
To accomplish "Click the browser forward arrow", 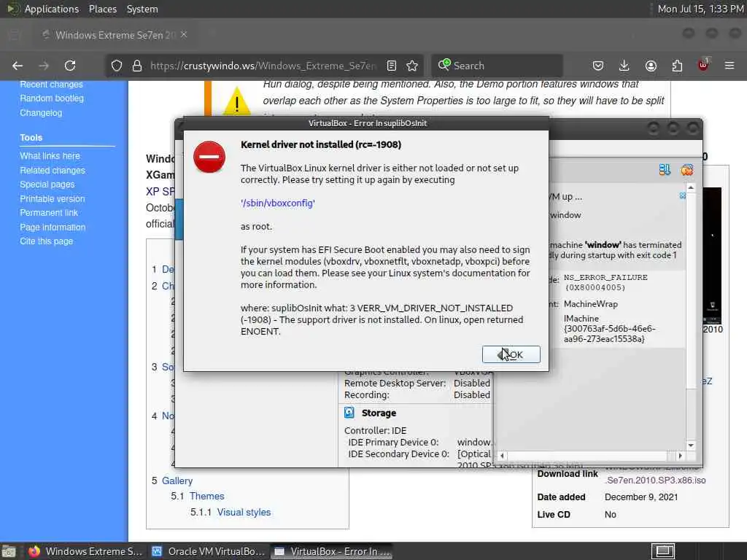I will [x=44, y=66].
